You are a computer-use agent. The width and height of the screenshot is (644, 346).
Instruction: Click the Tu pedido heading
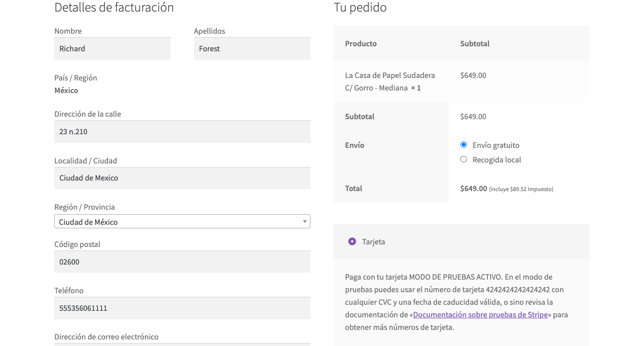(360, 8)
